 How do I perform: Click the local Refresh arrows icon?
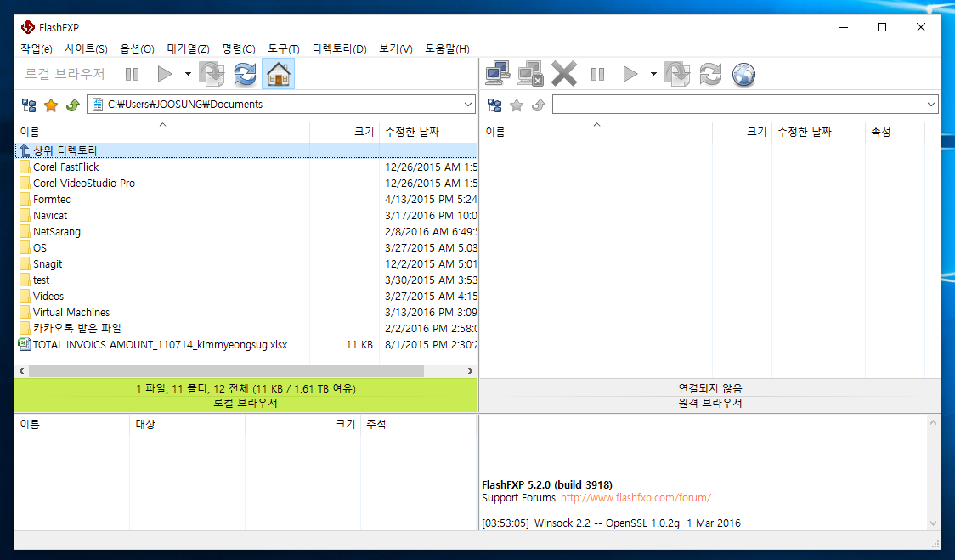click(x=245, y=75)
